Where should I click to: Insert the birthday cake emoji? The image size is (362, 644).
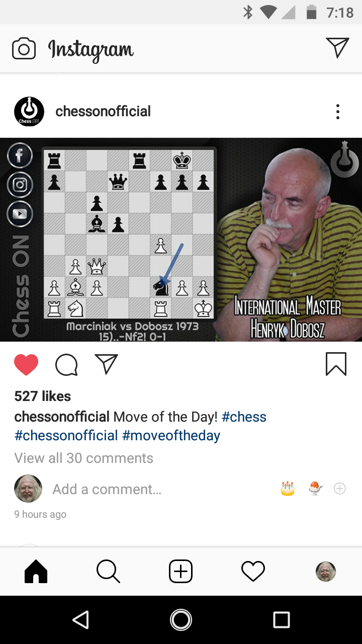tap(288, 489)
